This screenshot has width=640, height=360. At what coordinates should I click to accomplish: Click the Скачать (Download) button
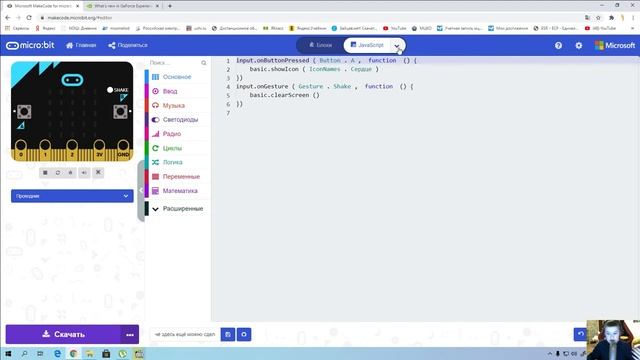63,334
